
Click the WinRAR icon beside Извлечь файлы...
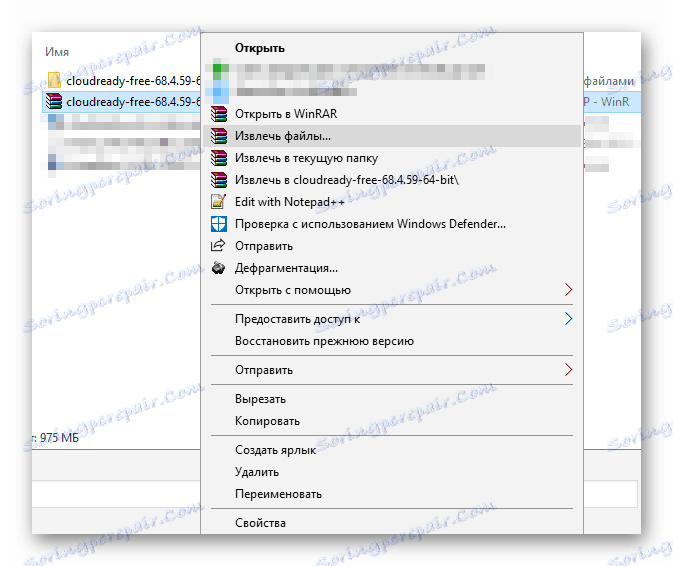coord(219,136)
